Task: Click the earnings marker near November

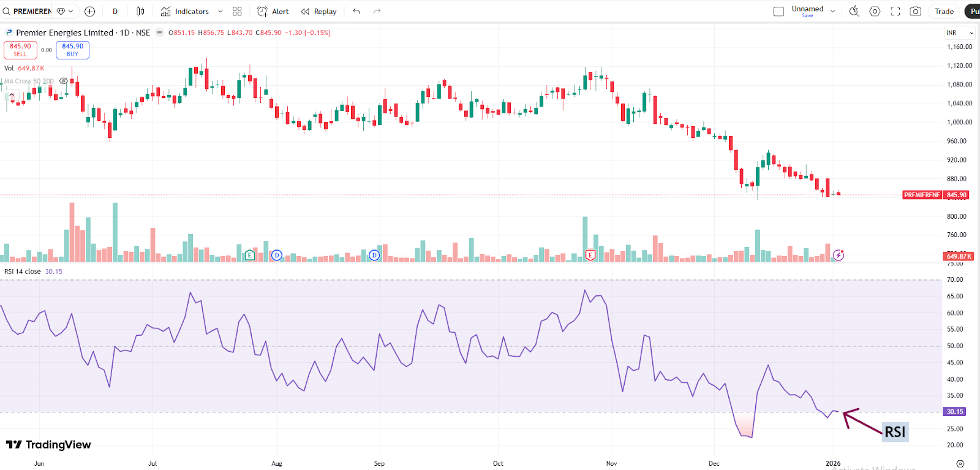Action: pos(590,255)
